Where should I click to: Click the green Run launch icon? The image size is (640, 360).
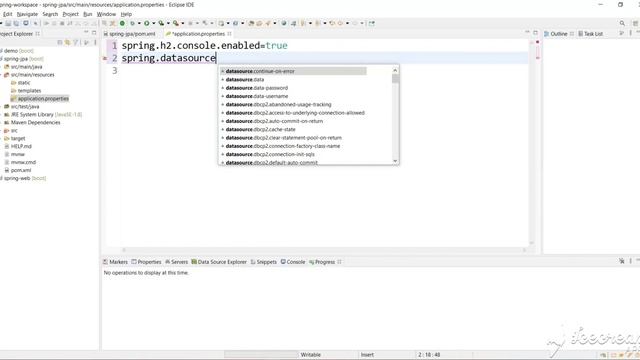(x=147, y=24)
